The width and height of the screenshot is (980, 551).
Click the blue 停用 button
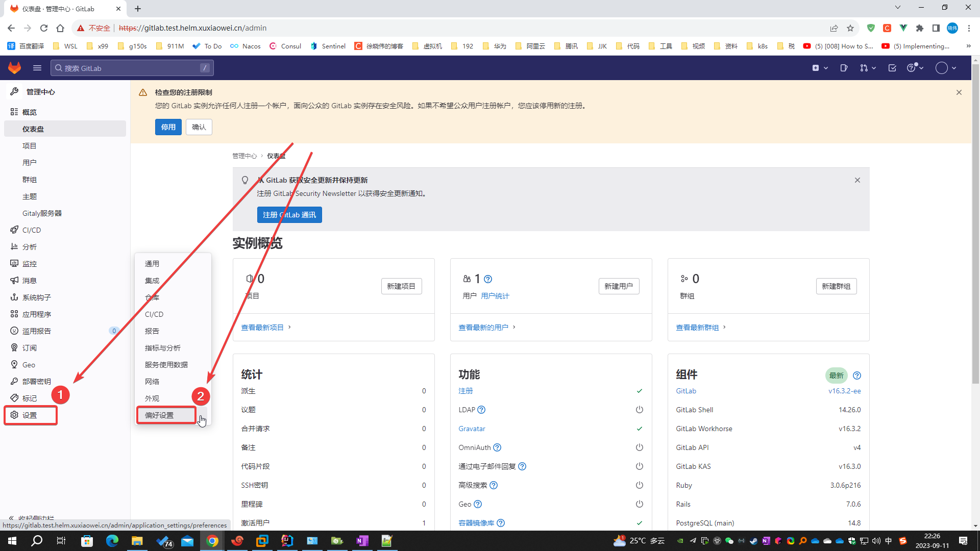[168, 127]
